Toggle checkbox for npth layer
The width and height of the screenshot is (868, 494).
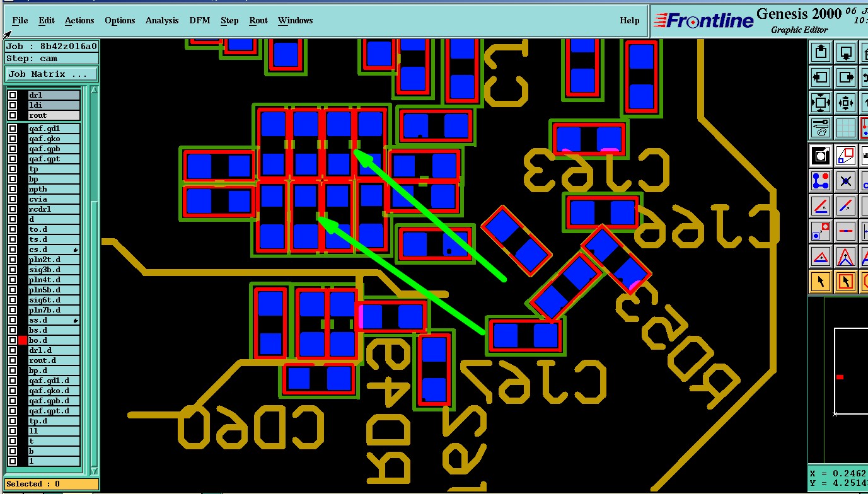[13, 189]
